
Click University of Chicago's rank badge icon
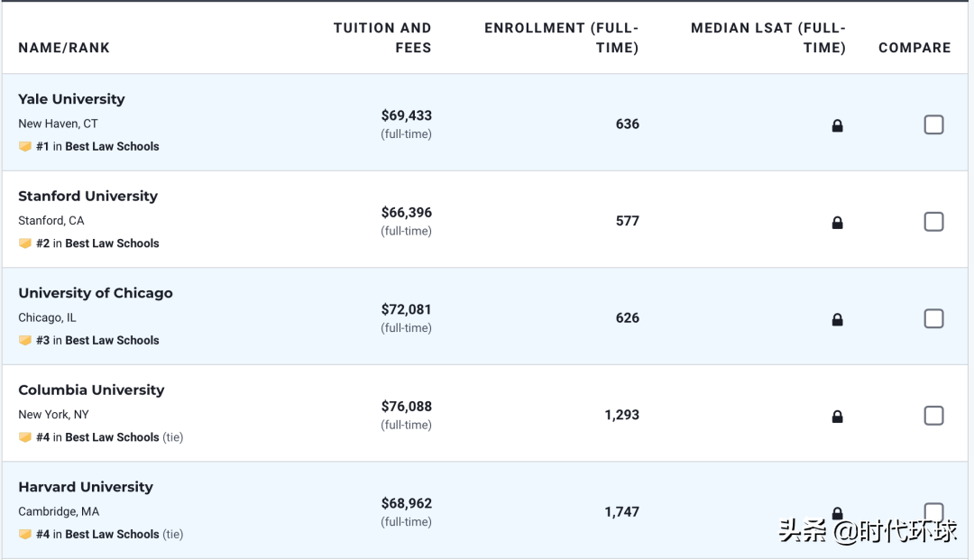[25, 341]
